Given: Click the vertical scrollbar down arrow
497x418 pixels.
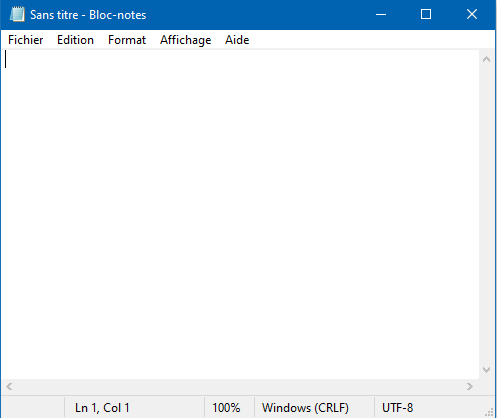Looking at the screenshot, I should point(487,370).
